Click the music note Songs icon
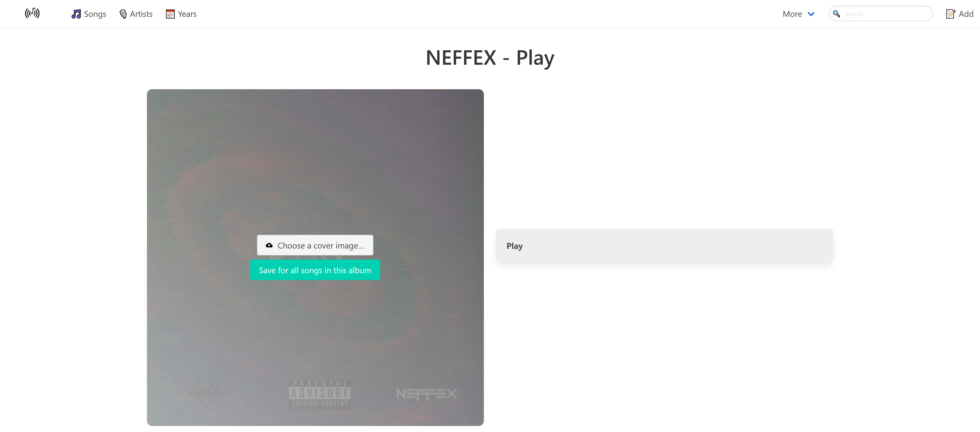The height and width of the screenshot is (432, 980). [76, 14]
